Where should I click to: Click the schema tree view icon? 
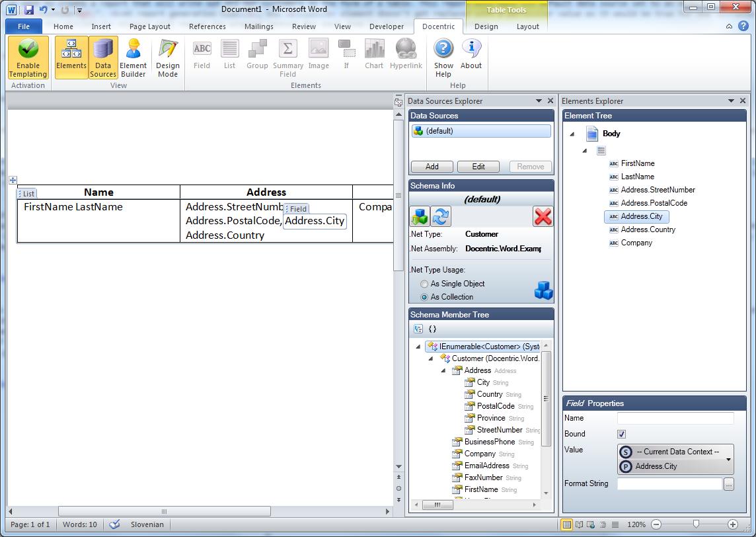click(418, 329)
